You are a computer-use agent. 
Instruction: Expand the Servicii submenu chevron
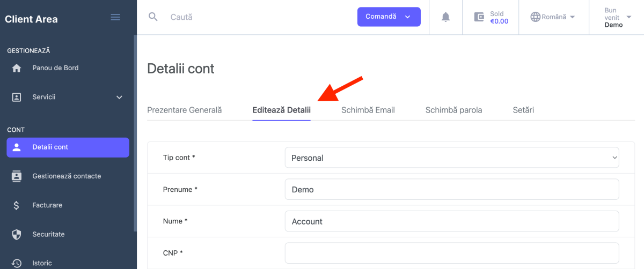click(119, 98)
